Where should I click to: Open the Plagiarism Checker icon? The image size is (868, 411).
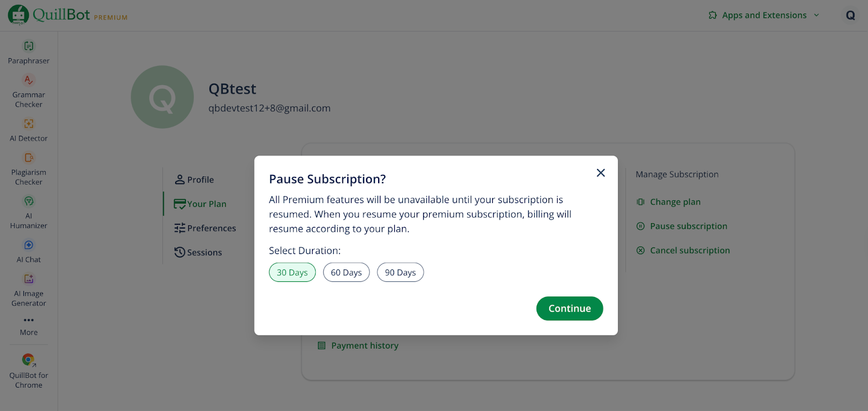29,158
